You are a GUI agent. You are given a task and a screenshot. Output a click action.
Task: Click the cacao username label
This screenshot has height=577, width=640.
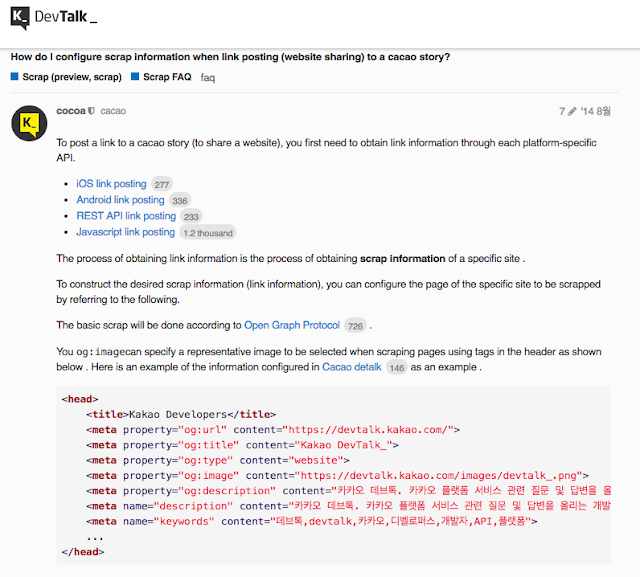113,111
